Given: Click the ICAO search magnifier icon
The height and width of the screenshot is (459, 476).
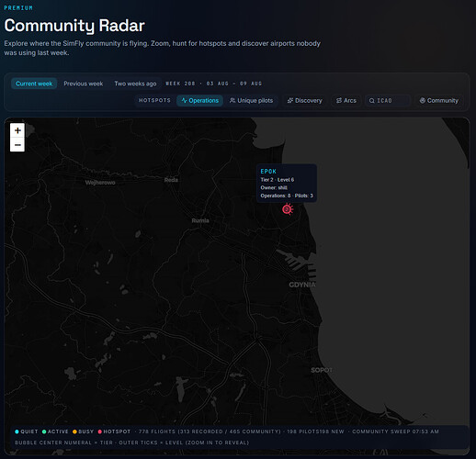Looking at the screenshot, I should 371,101.
